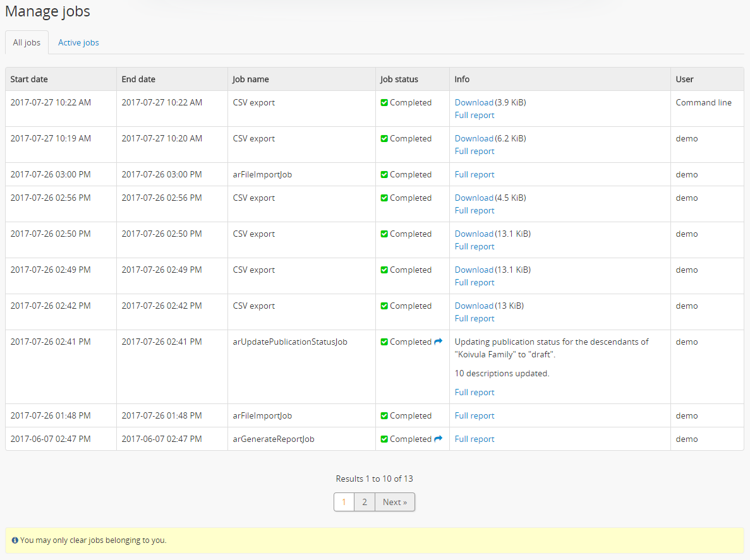Open Full report for the 03:00 PM arFileImportJob
750x560 pixels.
point(475,174)
